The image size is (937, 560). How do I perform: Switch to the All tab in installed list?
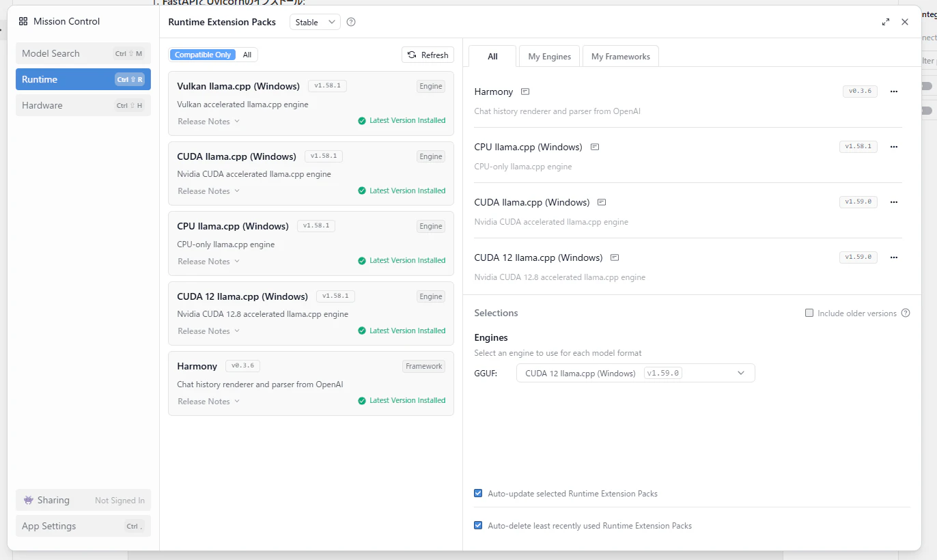[x=492, y=57]
